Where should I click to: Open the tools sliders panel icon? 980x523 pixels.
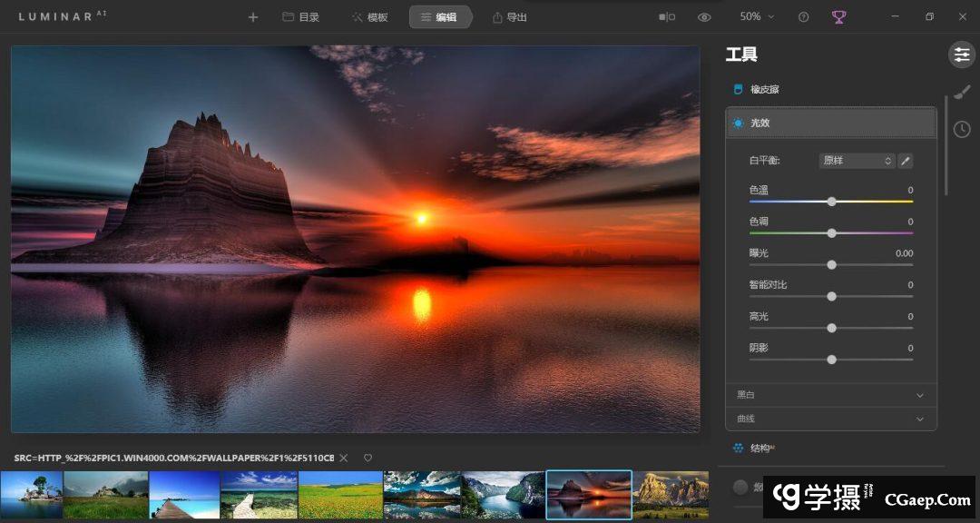961,54
